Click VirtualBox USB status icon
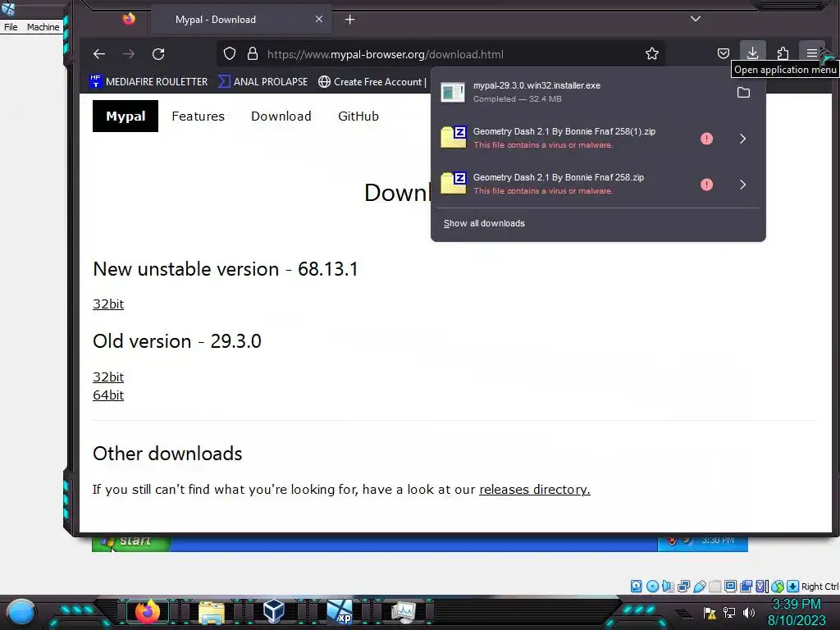This screenshot has height=630, width=840. [x=700, y=586]
